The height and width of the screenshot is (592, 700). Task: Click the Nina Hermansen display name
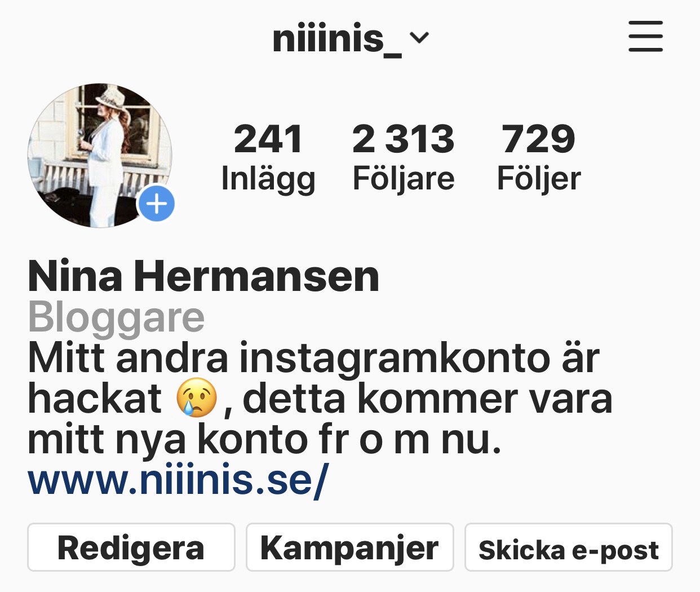coord(203,276)
